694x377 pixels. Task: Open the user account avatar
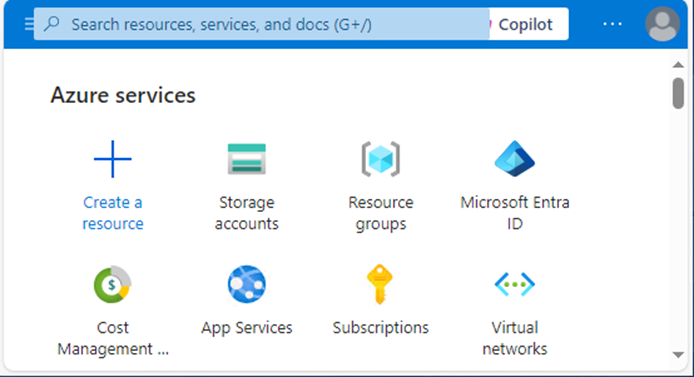tap(662, 24)
